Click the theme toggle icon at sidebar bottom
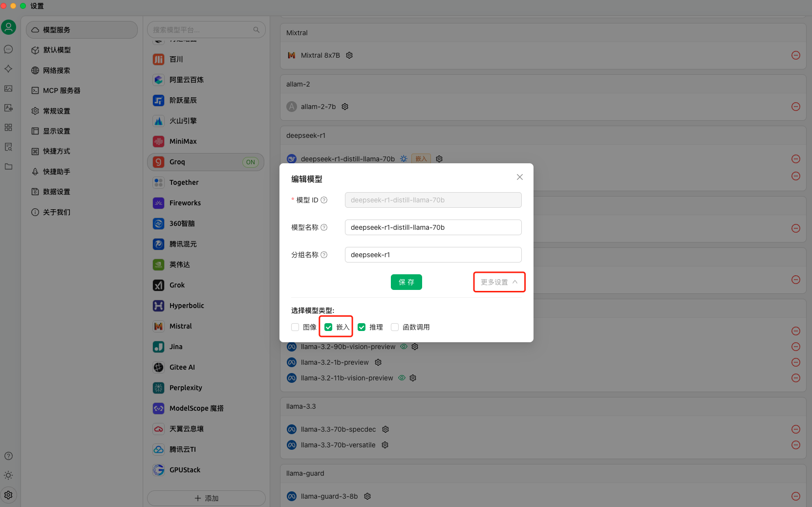812x507 pixels. click(8, 475)
